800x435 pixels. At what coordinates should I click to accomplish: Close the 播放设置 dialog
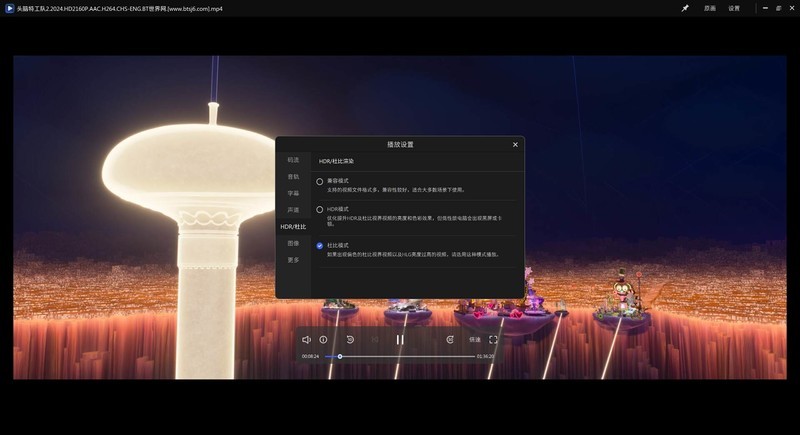click(x=515, y=145)
